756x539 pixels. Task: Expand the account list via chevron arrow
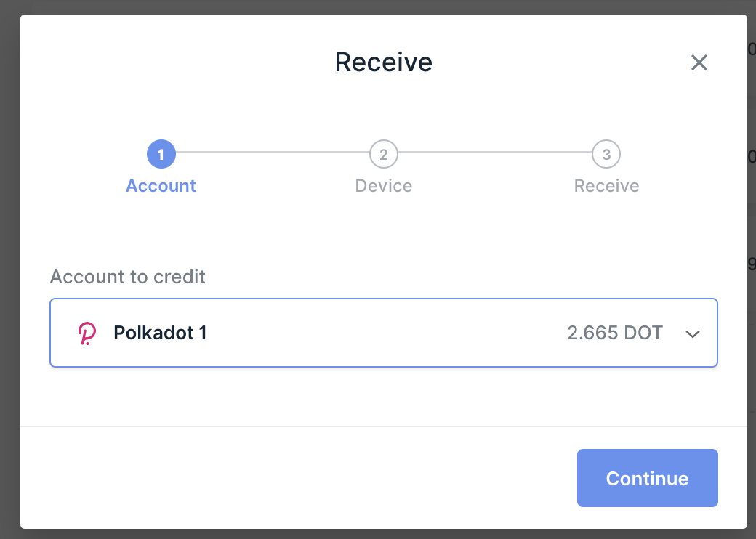[692, 334]
